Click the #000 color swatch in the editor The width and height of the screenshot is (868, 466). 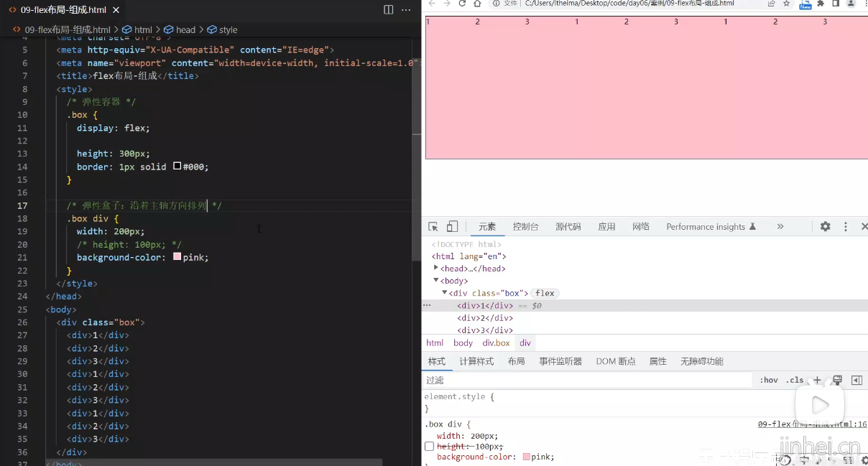pos(177,167)
